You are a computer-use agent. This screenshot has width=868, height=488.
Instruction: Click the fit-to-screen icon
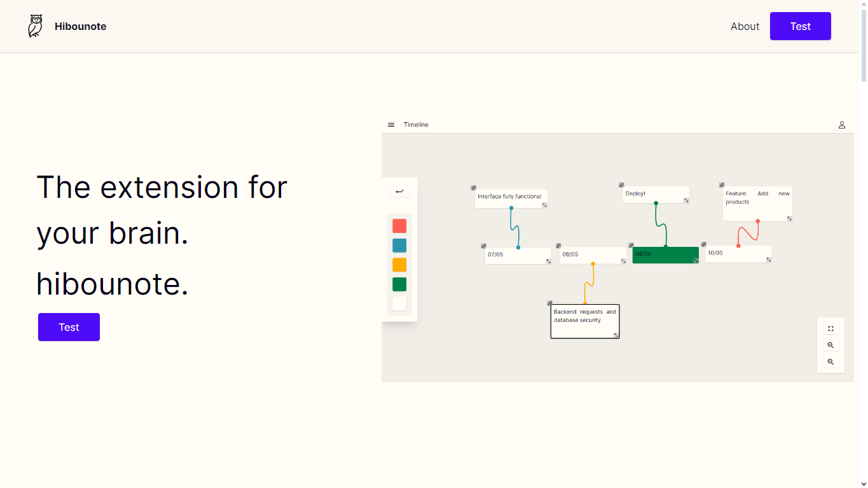click(x=830, y=329)
